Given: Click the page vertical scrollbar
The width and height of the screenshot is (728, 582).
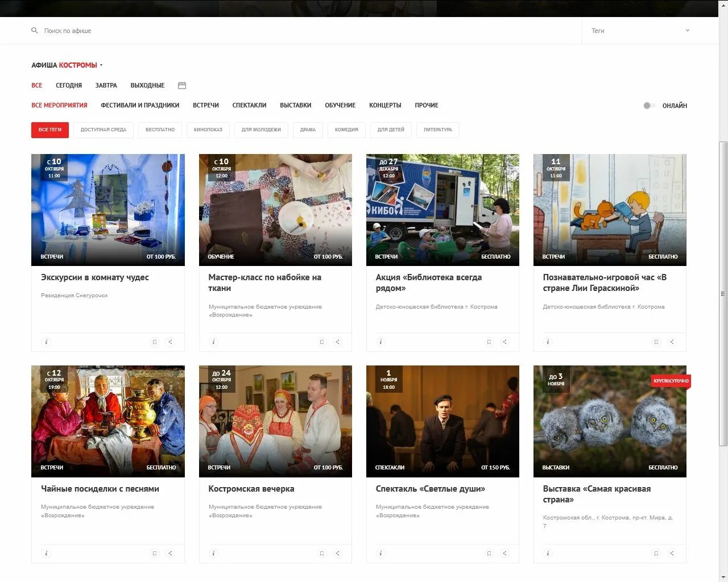Looking at the screenshot, I should (723, 294).
